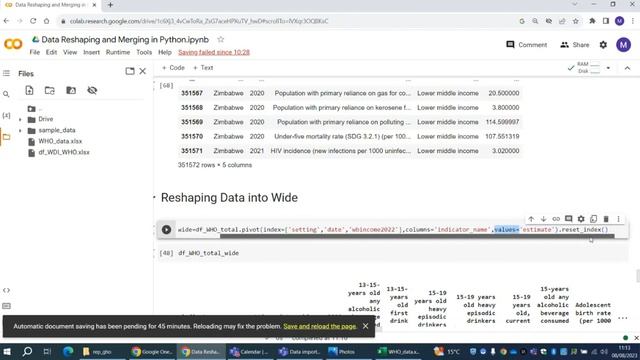The image size is (640, 360).
Task: Open the Edit menu
Action: (51, 52)
